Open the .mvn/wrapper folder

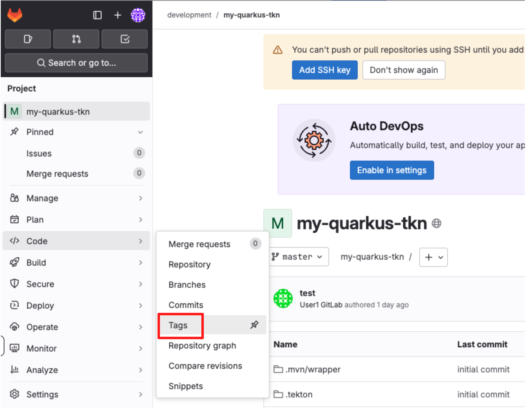pyautogui.click(x=313, y=369)
